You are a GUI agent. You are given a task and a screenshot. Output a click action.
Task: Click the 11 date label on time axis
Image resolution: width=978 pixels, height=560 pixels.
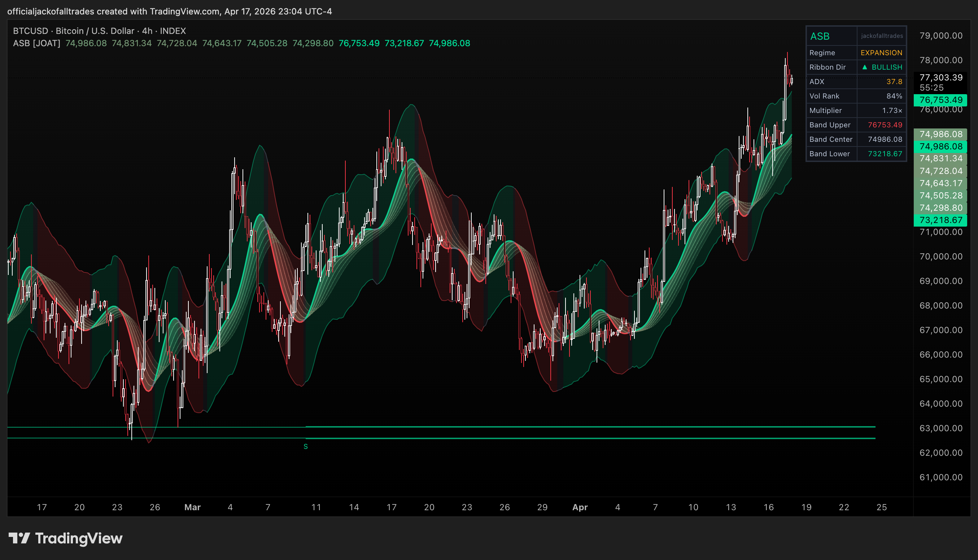pos(316,507)
